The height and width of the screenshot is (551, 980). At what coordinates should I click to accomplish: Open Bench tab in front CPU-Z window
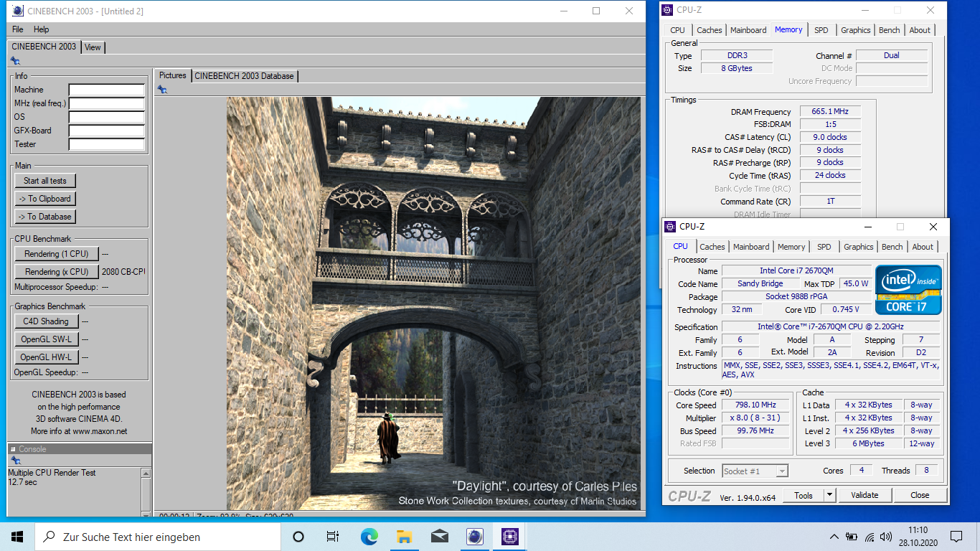(x=892, y=247)
